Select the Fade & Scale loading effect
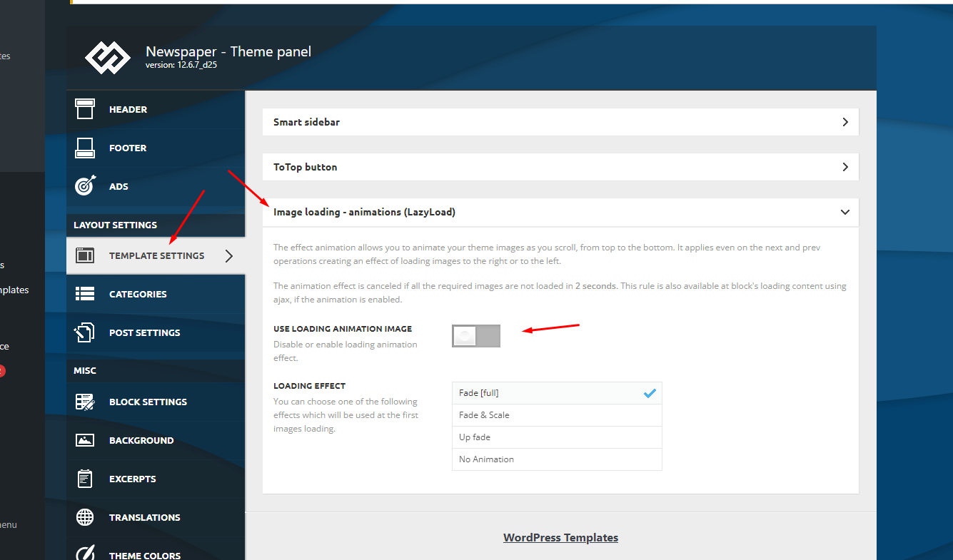 coord(557,415)
